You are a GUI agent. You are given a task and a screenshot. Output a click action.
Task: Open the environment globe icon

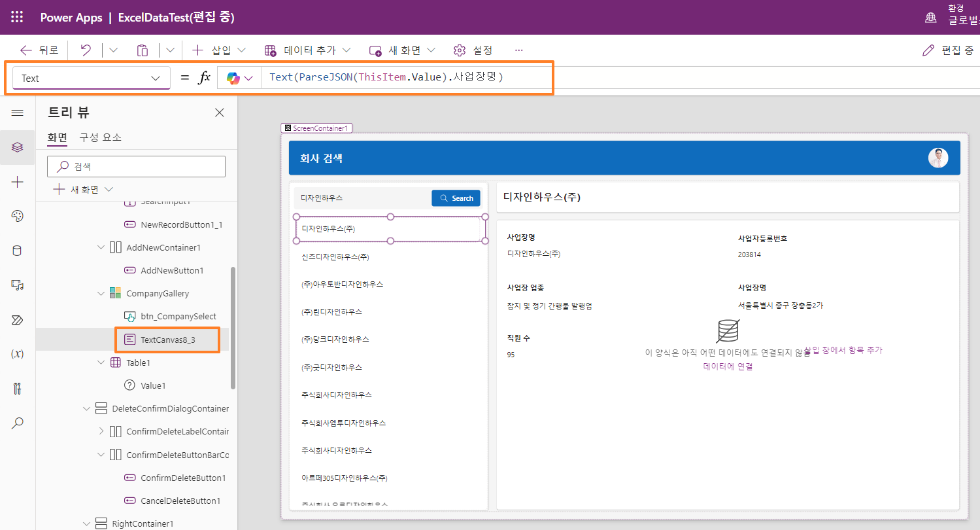pos(930,18)
